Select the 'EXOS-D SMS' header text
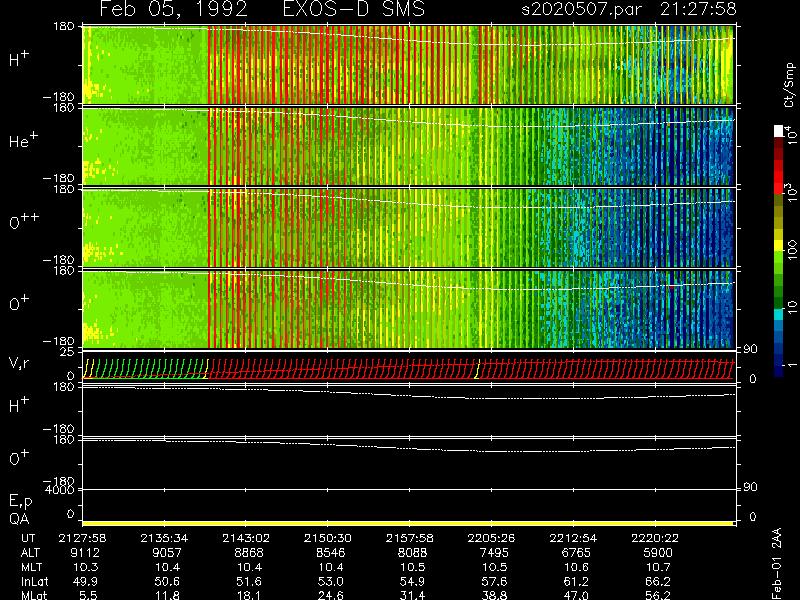The height and width of the screenshot is (600, 800). coord(353,9)
